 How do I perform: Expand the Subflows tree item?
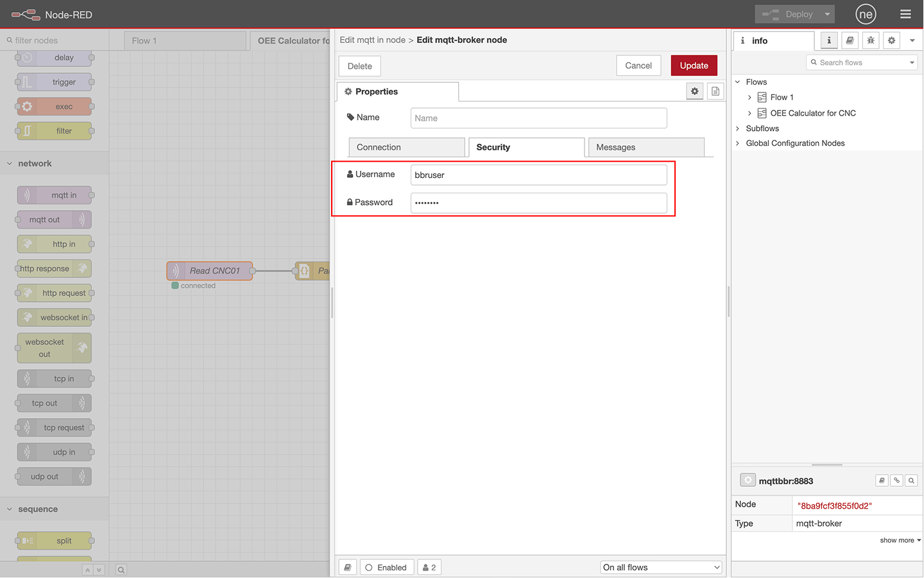[x=737, y=128]
